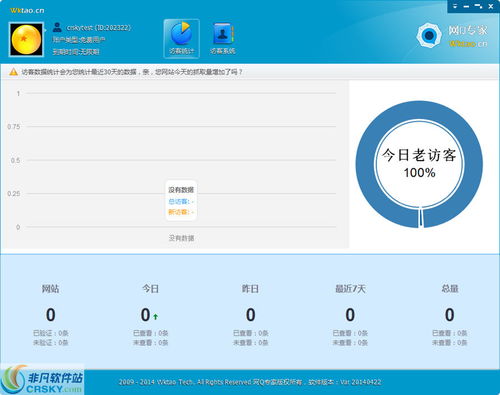The height and width of the screenshot is (395, 500).
Task: Click the user profile icon beside csskytest
Action: (57, 27)
